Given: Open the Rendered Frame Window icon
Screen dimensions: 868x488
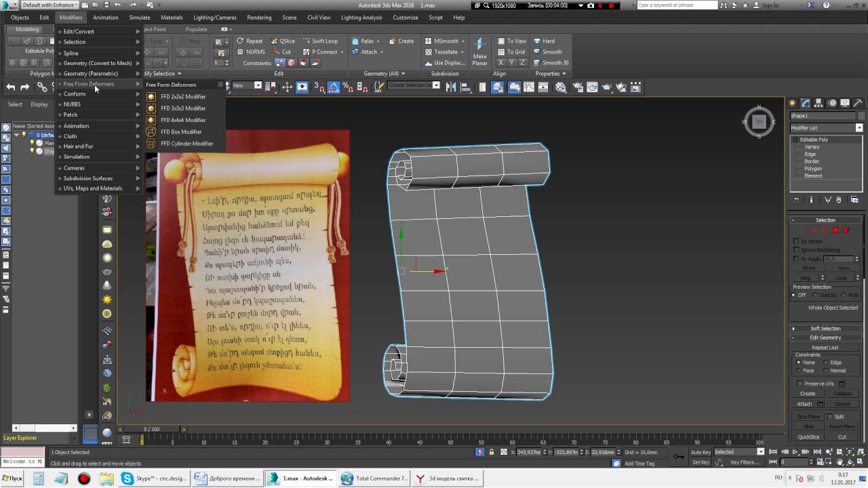Looking at the screenshot, I should tap(592, 87).
